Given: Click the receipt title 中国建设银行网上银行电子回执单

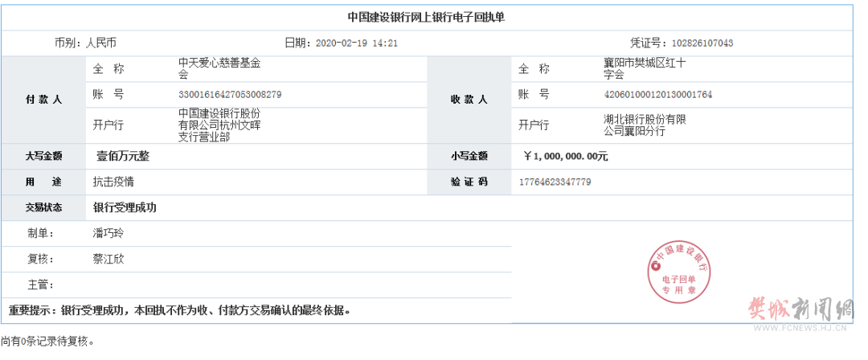Looking at the screenshot, I should [426, 17].
